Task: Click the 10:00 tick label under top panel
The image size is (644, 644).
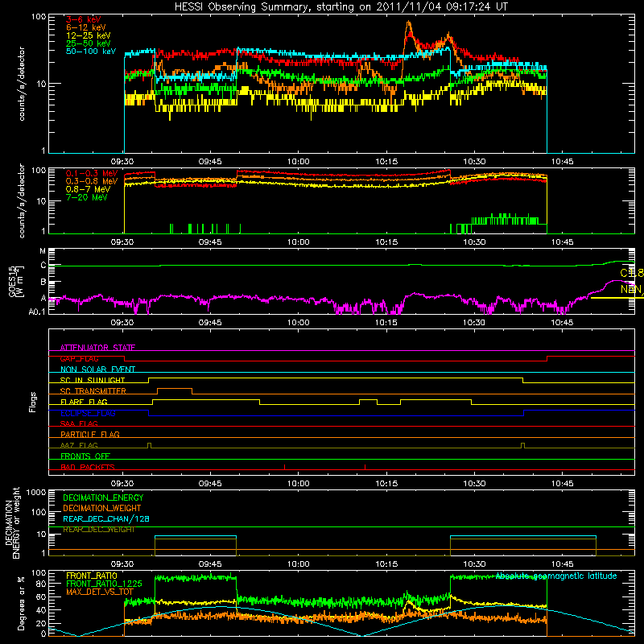Action: point(298,162)
